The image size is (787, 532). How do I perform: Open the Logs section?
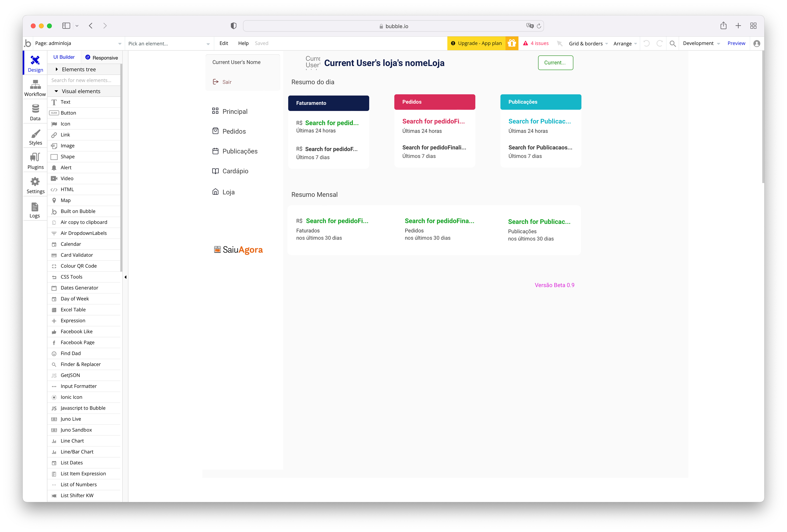(35, 210)
